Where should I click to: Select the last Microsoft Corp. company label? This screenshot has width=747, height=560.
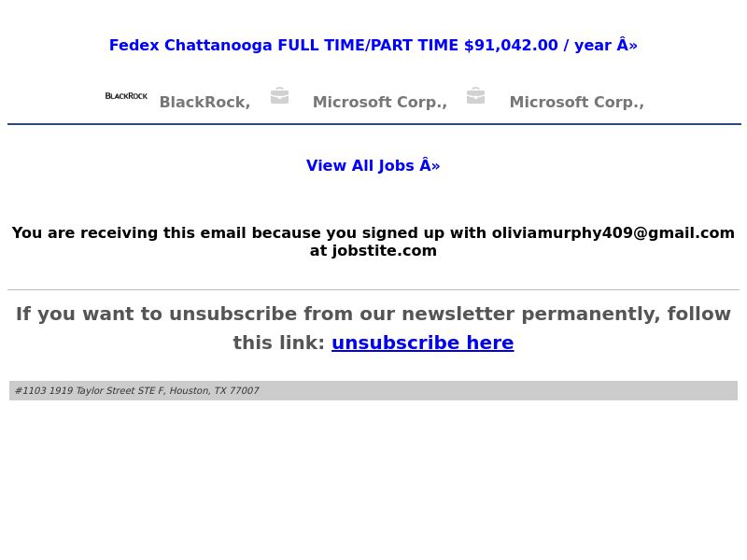click(x=576, y=102)
